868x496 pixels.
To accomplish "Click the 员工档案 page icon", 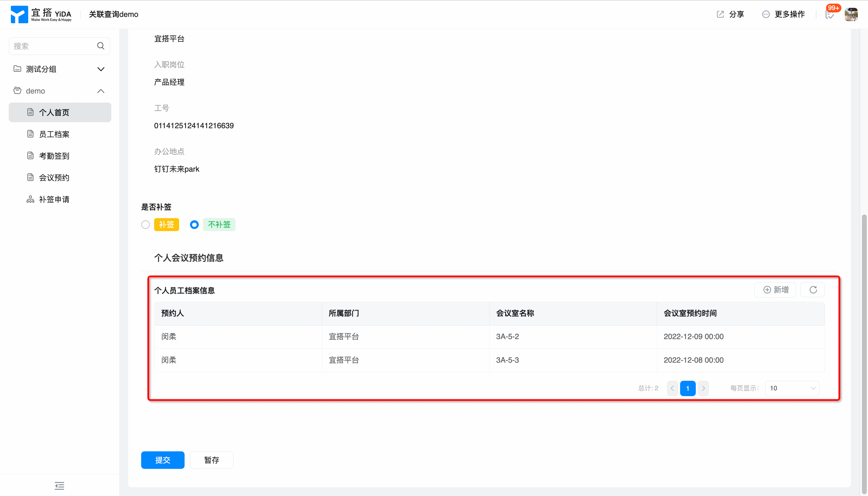I will 30,134.
